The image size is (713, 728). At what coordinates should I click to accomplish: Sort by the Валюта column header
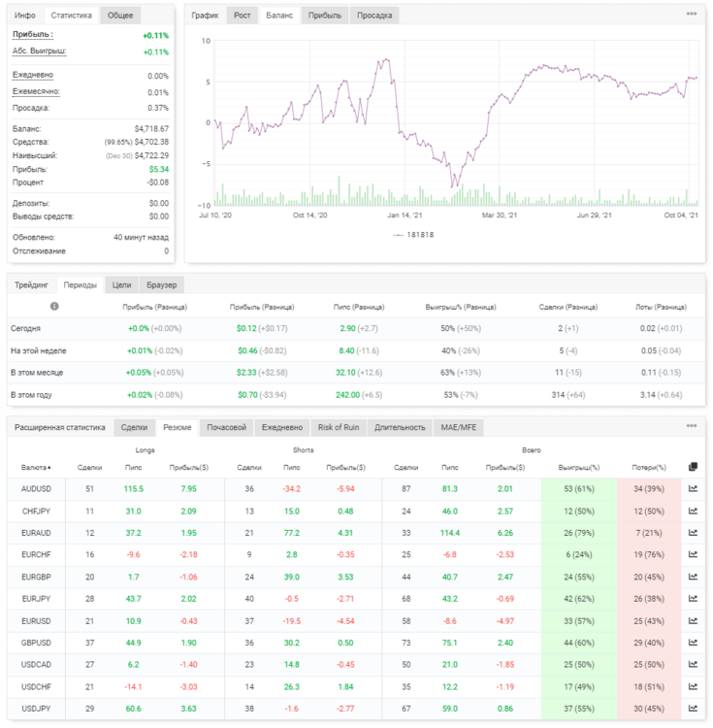[x=36, y=468]
